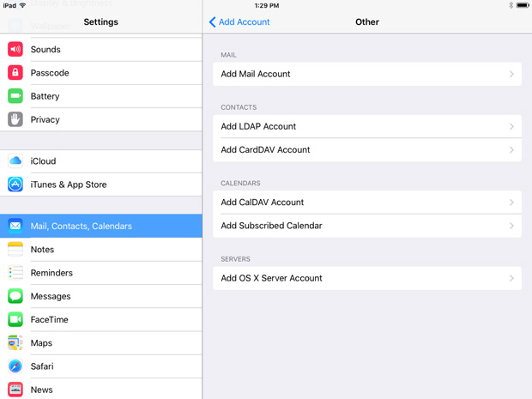Tap the SERVERS section header
The width and height of the screenshot is (532, 399).
click(x=235, y=259)
